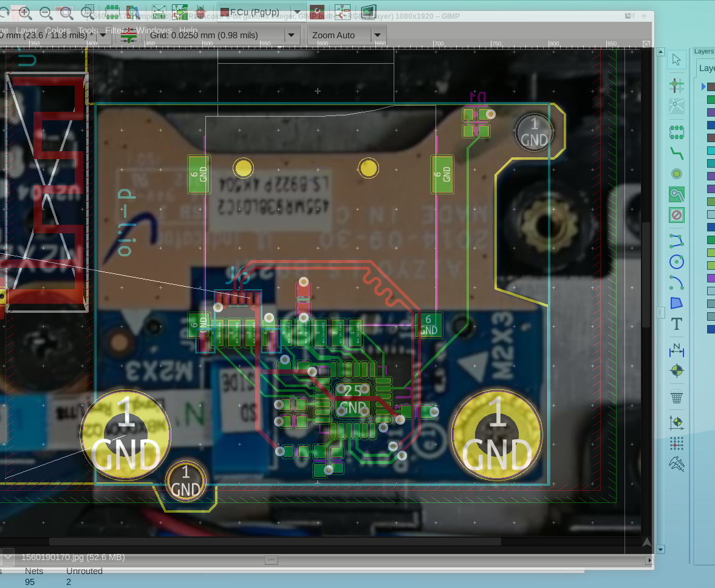Open GIMP's Help menu
This screenshot has width=715, height=588.
point(188,30)
